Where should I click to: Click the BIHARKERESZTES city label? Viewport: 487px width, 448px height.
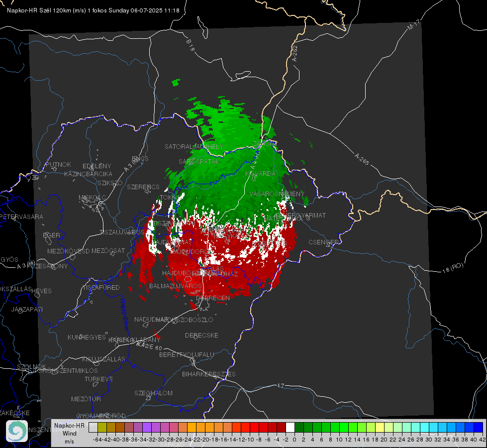(209, 374)
